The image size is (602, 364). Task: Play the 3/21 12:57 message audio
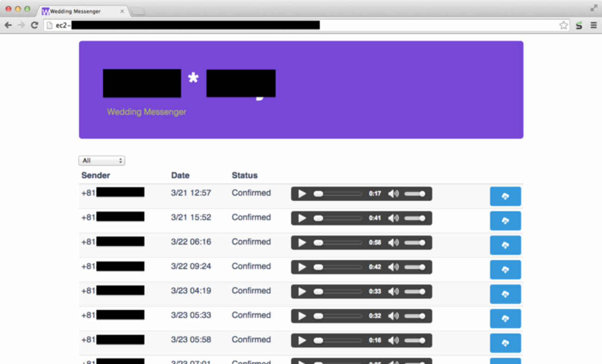[302, 194]
